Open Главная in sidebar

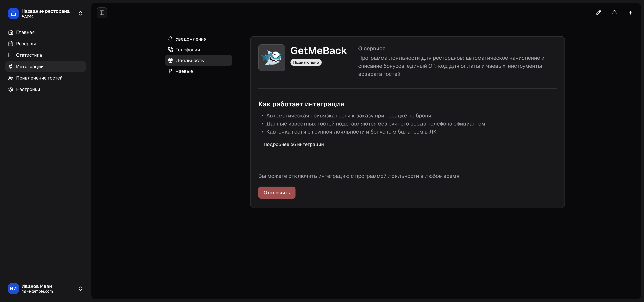45,32
